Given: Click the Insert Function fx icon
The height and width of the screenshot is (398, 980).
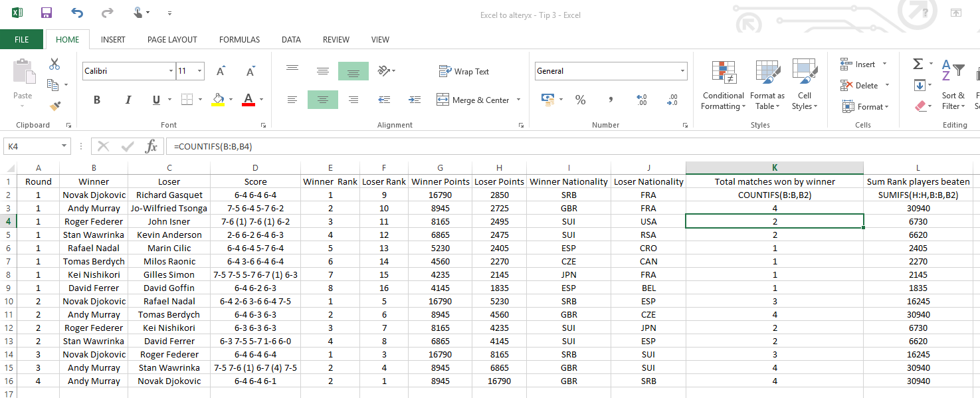Looking at the screenshot, I should [151, 146].
